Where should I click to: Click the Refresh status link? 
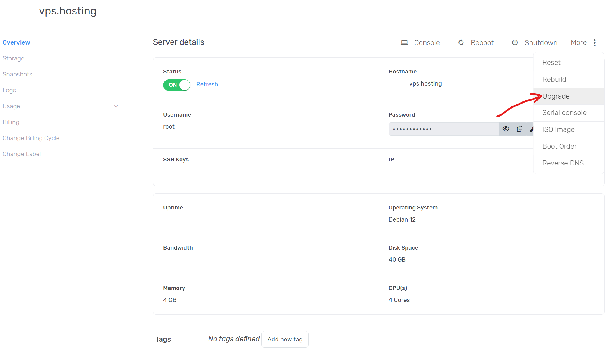pyautogui.click(x=207, y=84)
